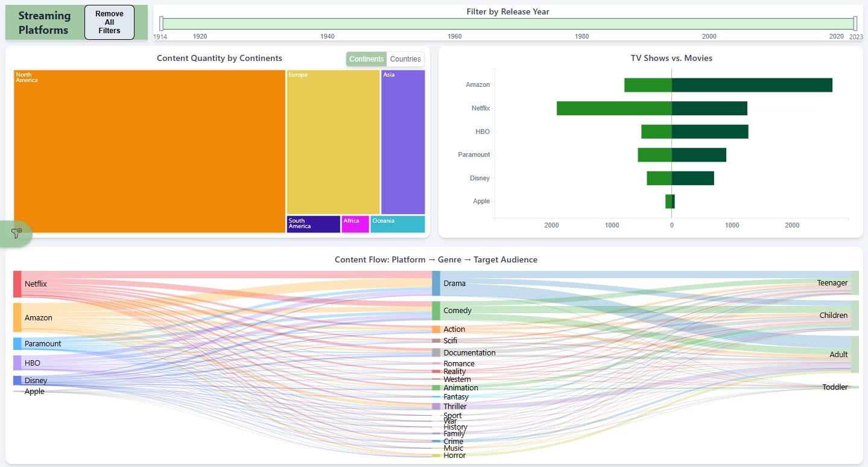Open the floating filter icon panel
The height and width of the screenshot is (467, 868).
tap(16, 233)
